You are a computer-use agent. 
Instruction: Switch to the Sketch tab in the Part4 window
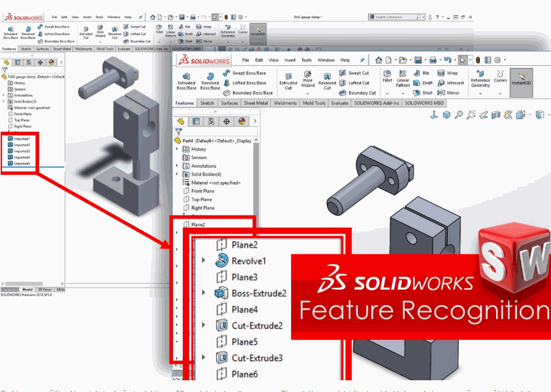[x=207, y=103]
